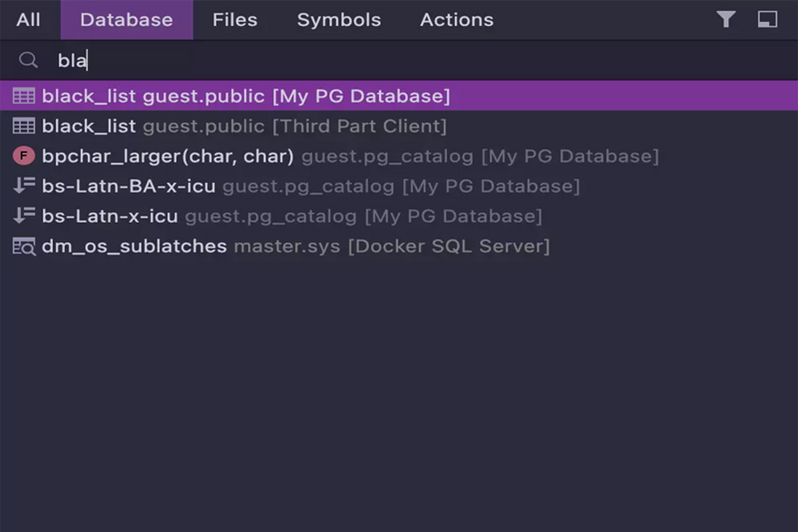
Task: Open dm_os_sublatches from Docker SQL Server
Action: tap(134, 247)
